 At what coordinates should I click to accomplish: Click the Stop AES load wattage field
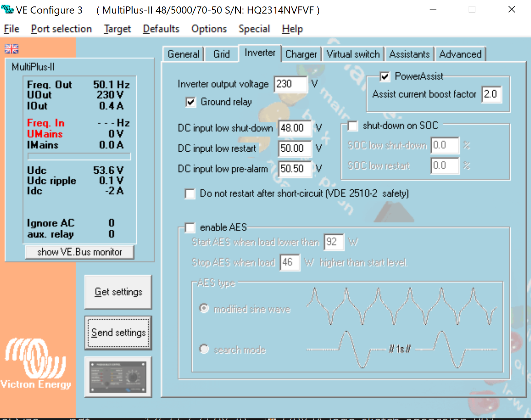click(290, 263)
